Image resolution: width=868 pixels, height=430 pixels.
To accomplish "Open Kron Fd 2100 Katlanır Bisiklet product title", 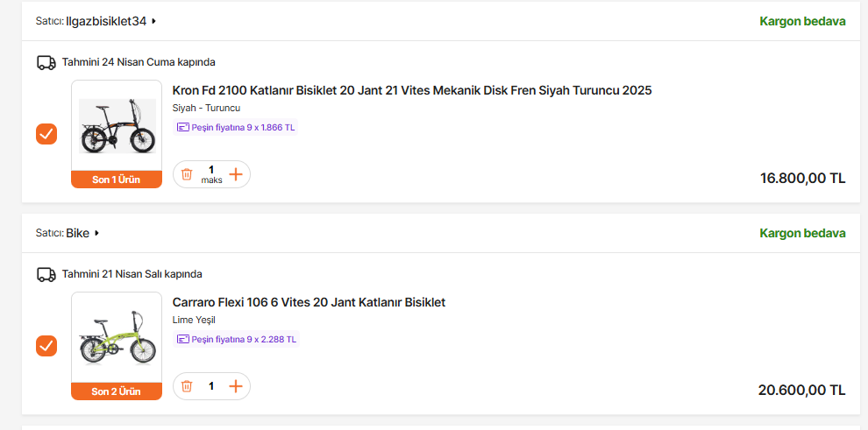I will click(x=412, y=90).
